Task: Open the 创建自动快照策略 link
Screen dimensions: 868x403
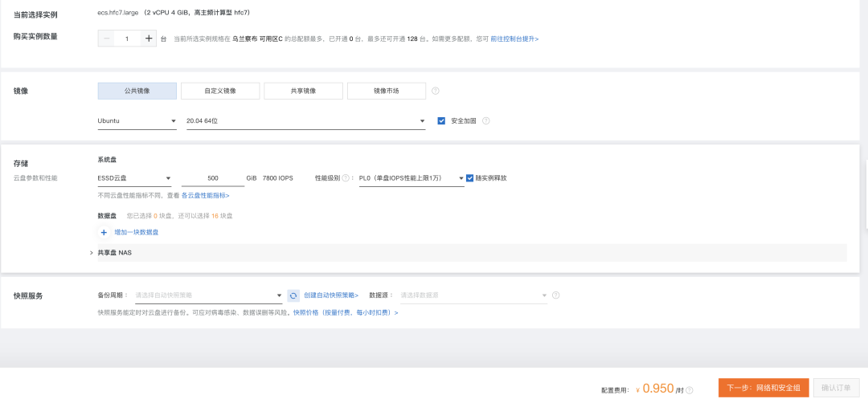Action: point(331,295)
